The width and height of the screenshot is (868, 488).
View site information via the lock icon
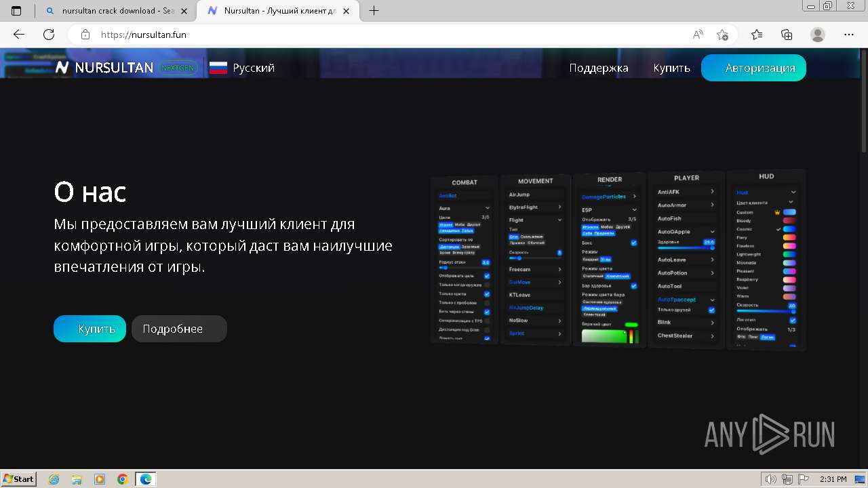85,35
